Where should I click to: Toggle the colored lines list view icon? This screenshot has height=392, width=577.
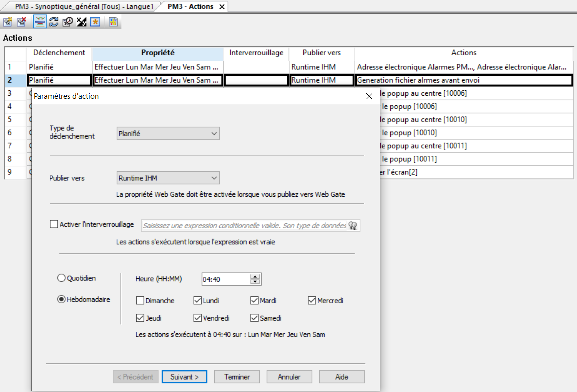(x=40, y=22)
